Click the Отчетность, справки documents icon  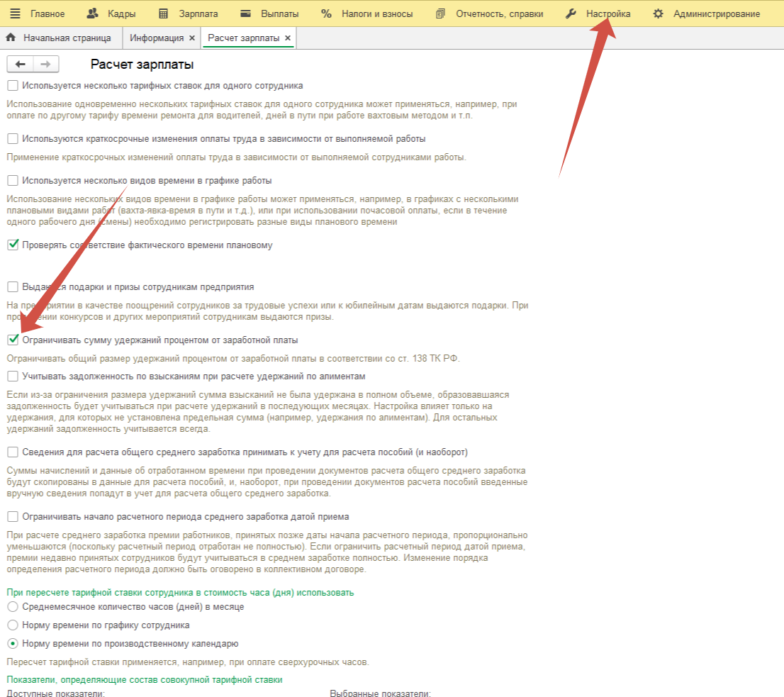441,13
